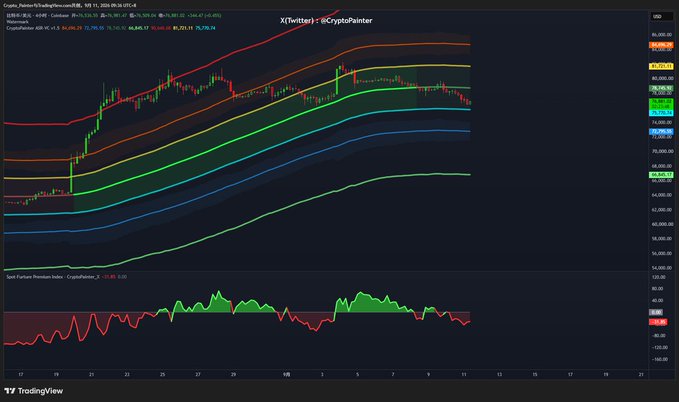
Task: Select the Watermark indicator legend row
Action: [x=17, y=22]
